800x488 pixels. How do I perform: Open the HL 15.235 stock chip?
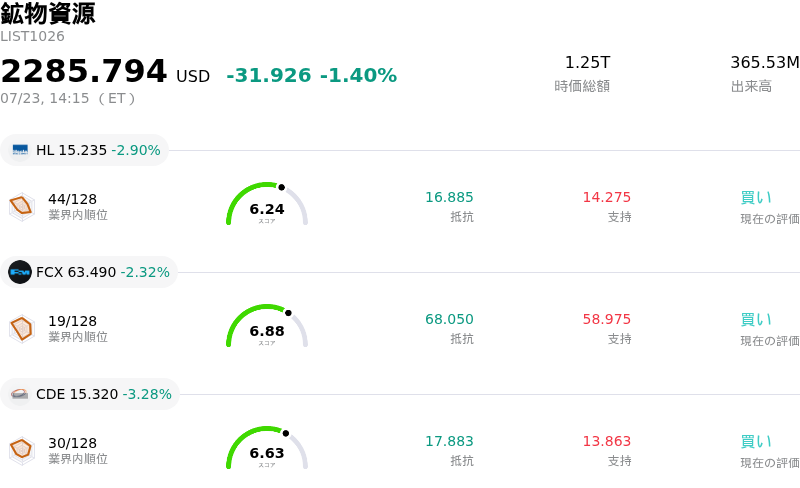pos(85,150)
